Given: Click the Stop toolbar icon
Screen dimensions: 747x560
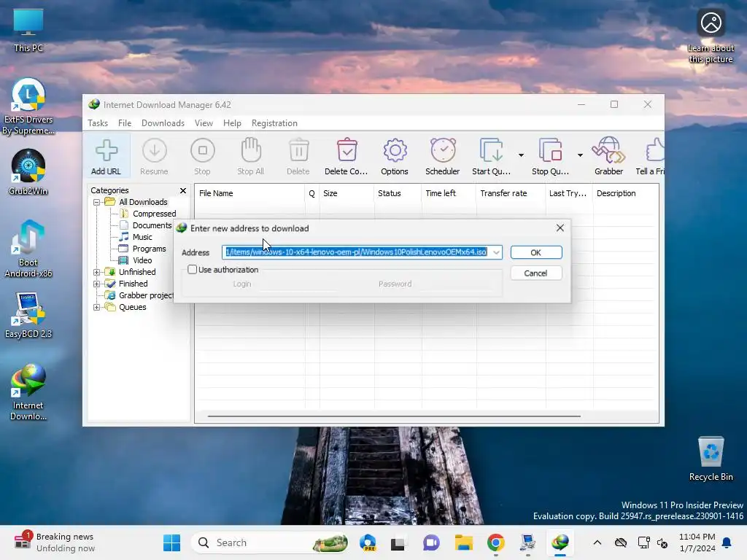Looking at the screenshot, I should (203, 156).
